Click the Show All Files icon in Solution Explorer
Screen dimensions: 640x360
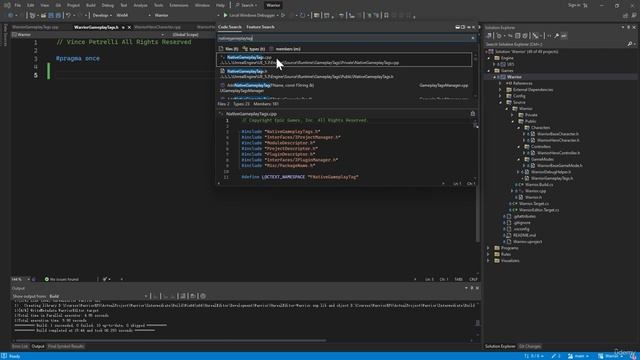coord(525,36)
